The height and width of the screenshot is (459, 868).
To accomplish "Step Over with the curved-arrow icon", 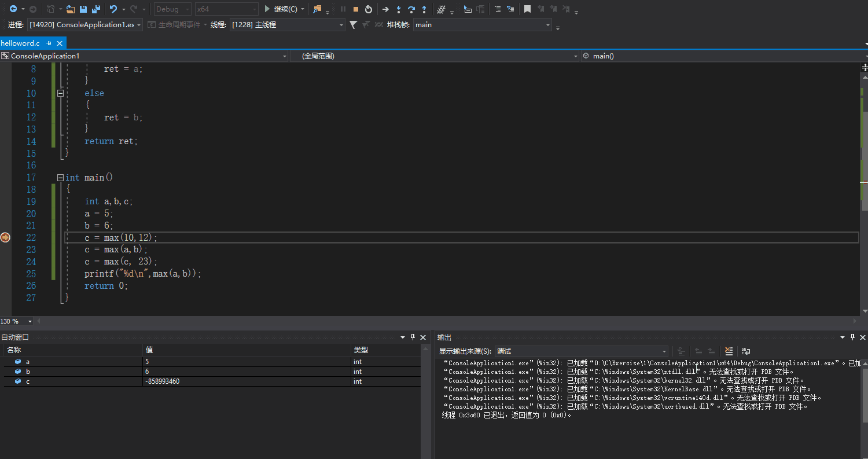I will click(x=411, y=9).
